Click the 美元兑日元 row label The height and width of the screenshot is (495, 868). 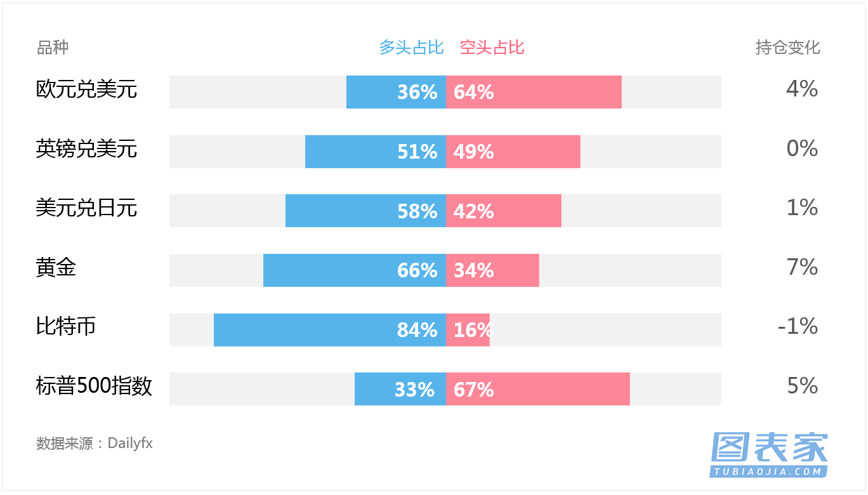[86, 208]
